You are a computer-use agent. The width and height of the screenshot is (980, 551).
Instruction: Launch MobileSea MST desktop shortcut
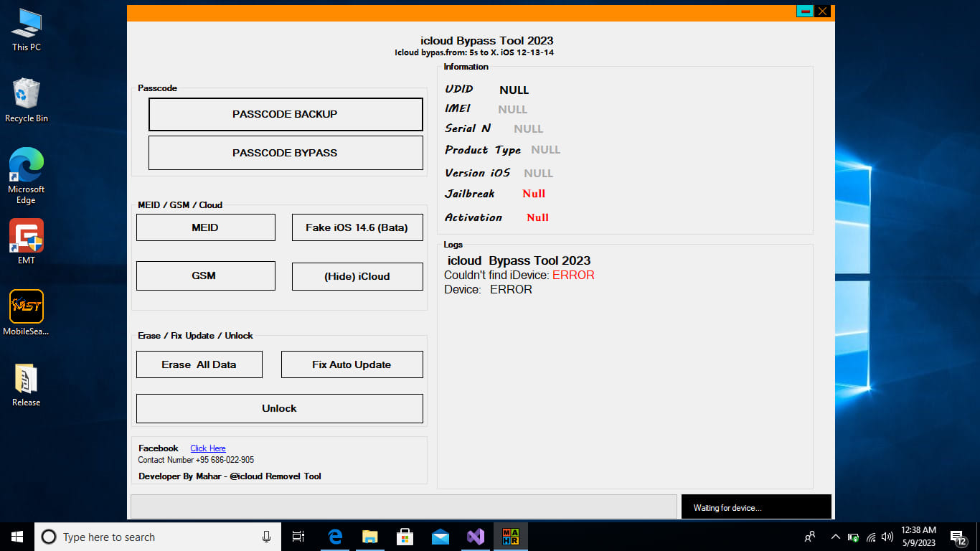[x=27, y=313]
